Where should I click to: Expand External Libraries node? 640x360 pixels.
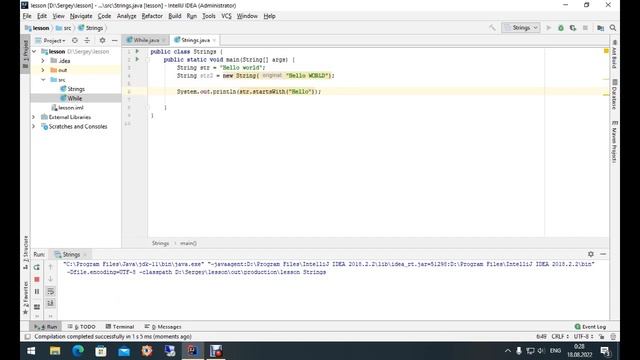coord(34,117)
